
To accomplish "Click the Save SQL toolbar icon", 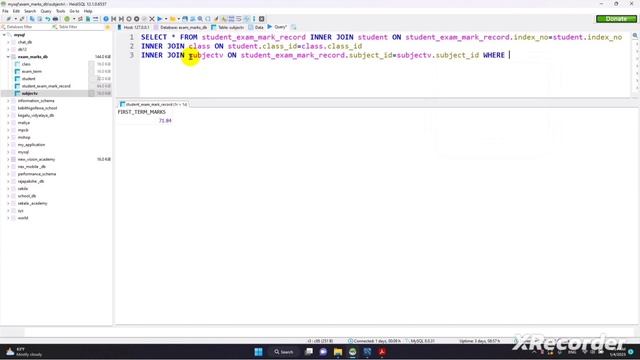I will (185, 19).
